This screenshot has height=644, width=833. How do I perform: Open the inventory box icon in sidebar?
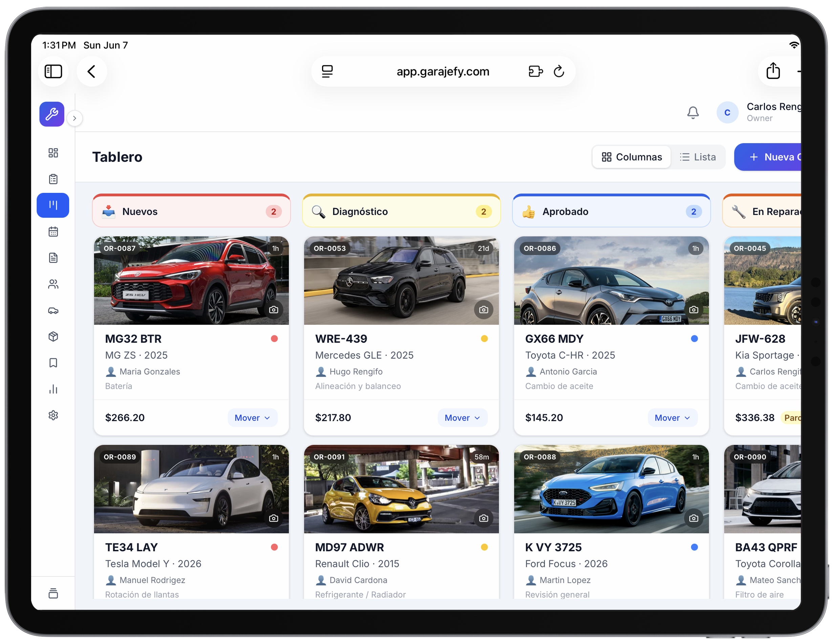coord(53,337)
